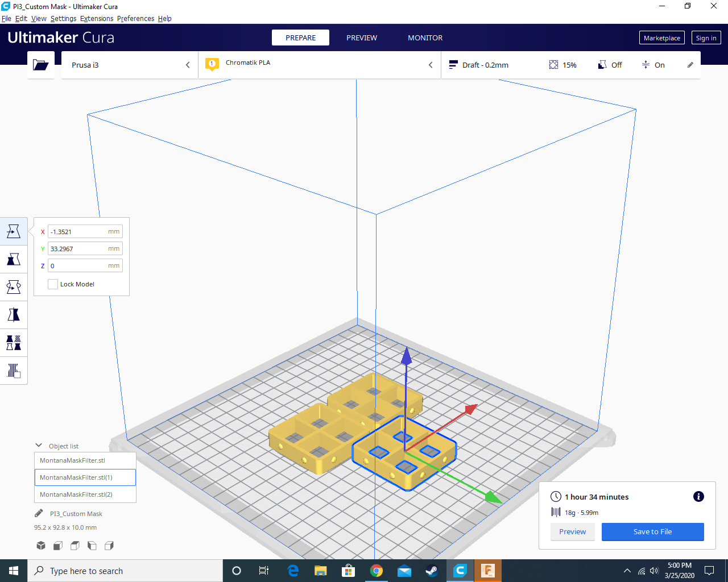Open the Settings menu
This screenshot has width=728, height=582.
[63, 18]
